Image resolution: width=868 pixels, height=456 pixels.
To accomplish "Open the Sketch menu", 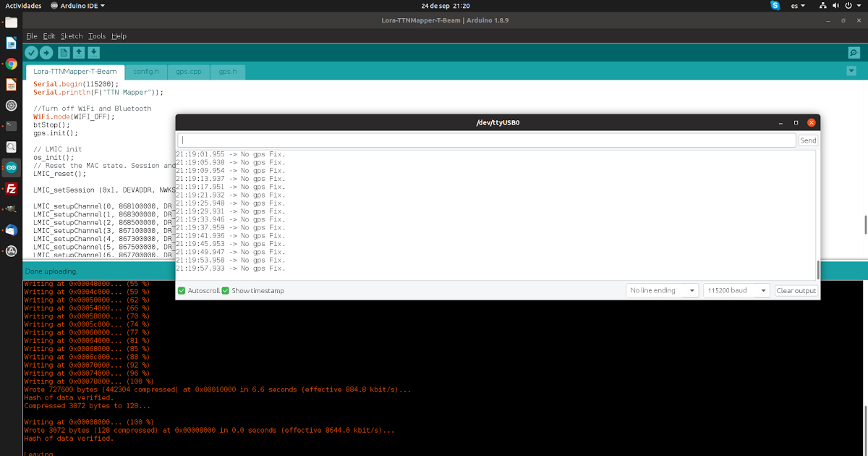I will [72, 36].
